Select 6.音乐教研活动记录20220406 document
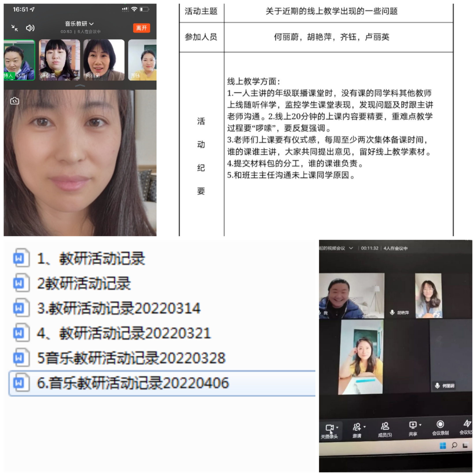This screenshot has width=476, height=476. point(133,383)
